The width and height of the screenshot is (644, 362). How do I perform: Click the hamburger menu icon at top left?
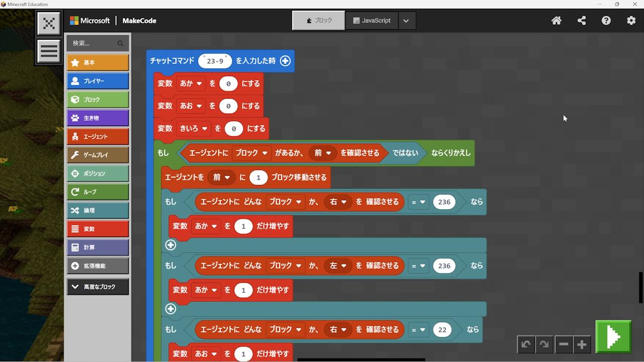[x=49, y=51]
